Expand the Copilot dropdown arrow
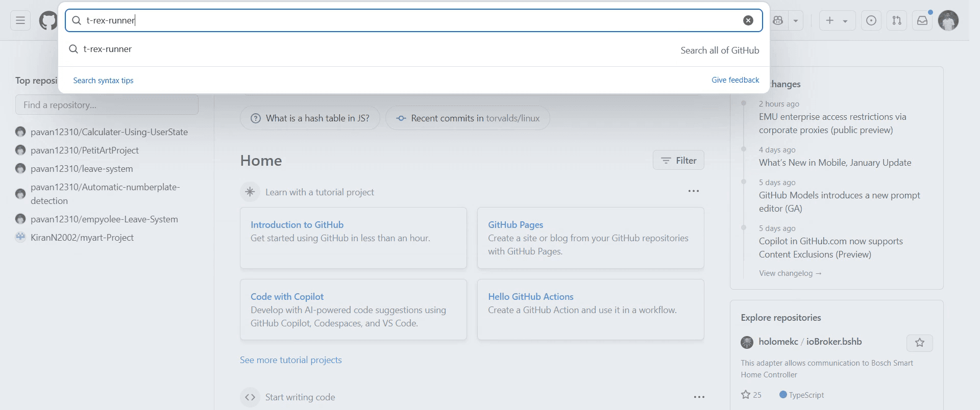 pos(795,20)
